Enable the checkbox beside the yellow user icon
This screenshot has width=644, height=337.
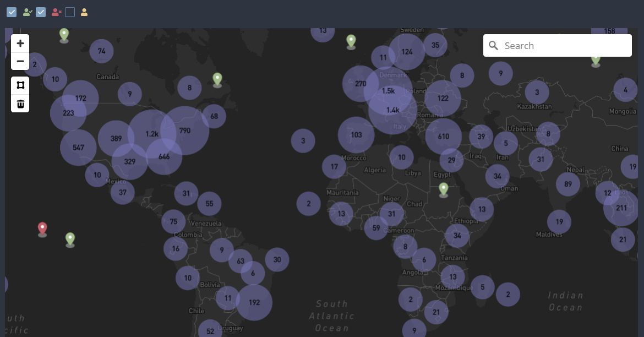70,12
